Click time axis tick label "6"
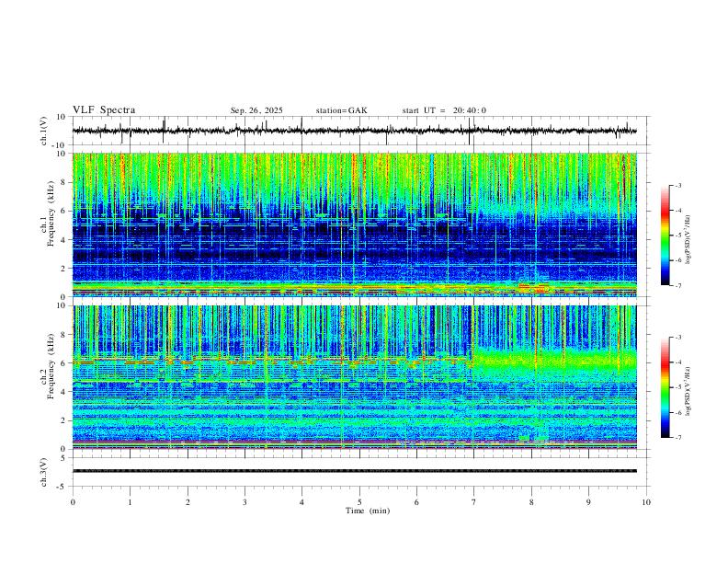The height and width of the screenshot is (563, 728). 416,502
